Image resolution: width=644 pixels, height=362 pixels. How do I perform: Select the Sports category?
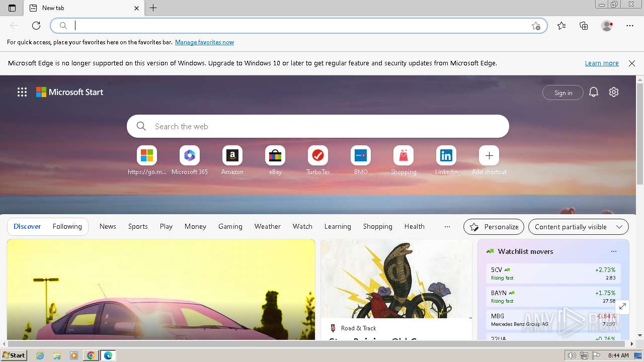[138, 227]
